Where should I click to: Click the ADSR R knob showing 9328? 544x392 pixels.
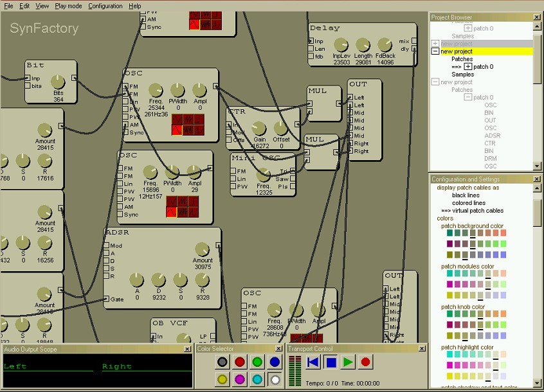203,280
